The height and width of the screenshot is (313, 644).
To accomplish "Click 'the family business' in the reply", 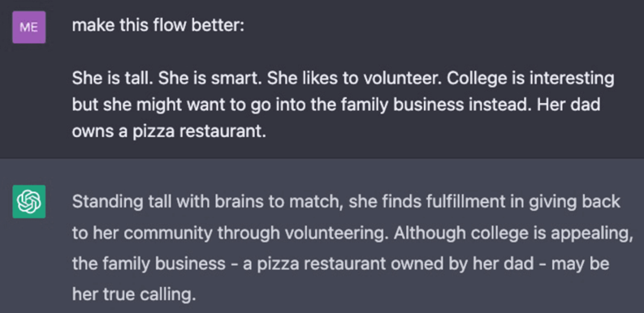I will pos(149,264).
